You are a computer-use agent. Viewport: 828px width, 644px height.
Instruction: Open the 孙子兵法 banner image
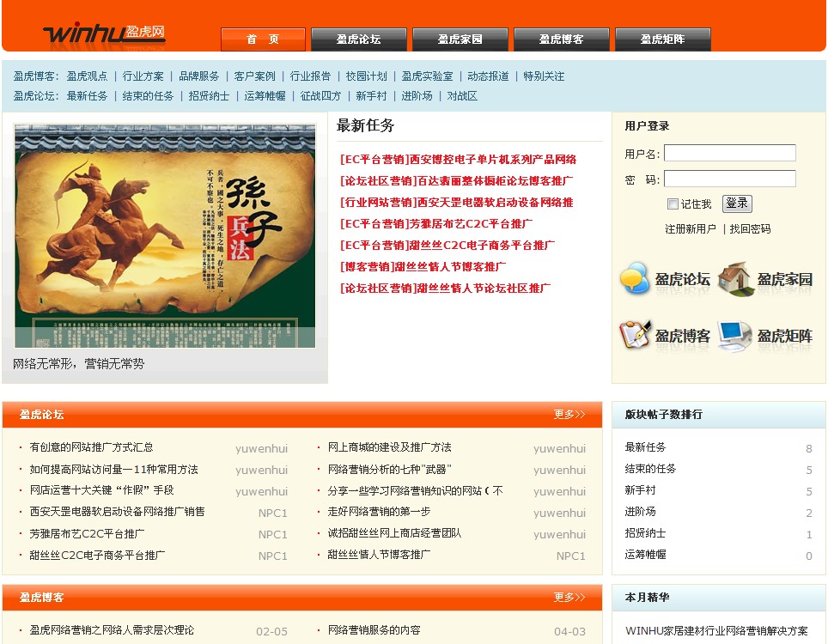(x=165, y=236)
